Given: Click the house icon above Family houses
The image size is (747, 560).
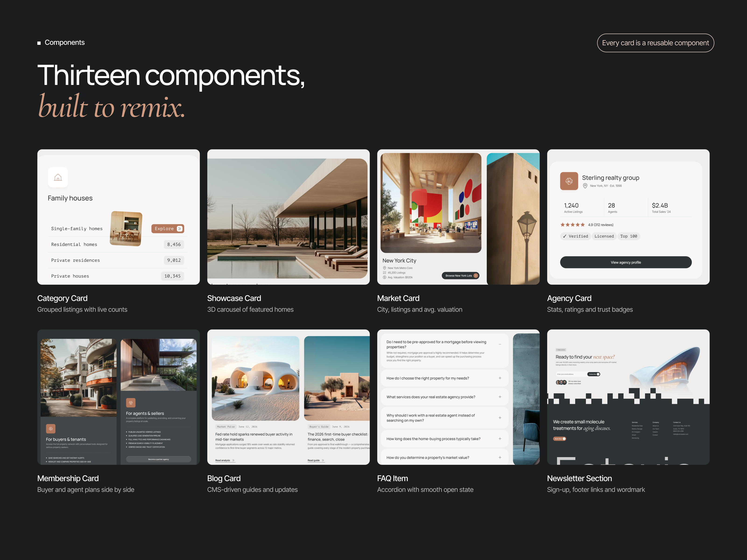Looking at the screenshot, I should click(58, 177).
